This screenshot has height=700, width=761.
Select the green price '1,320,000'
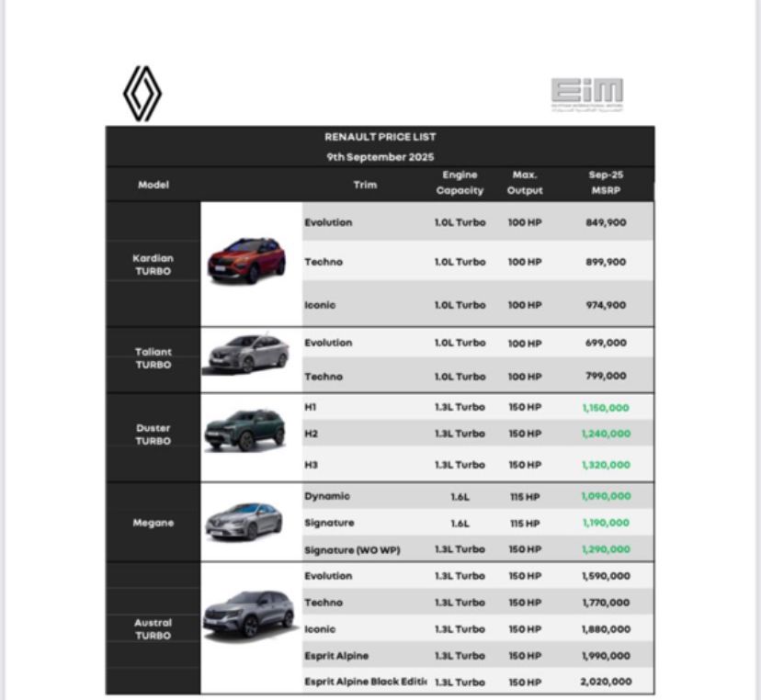point(606,465)
